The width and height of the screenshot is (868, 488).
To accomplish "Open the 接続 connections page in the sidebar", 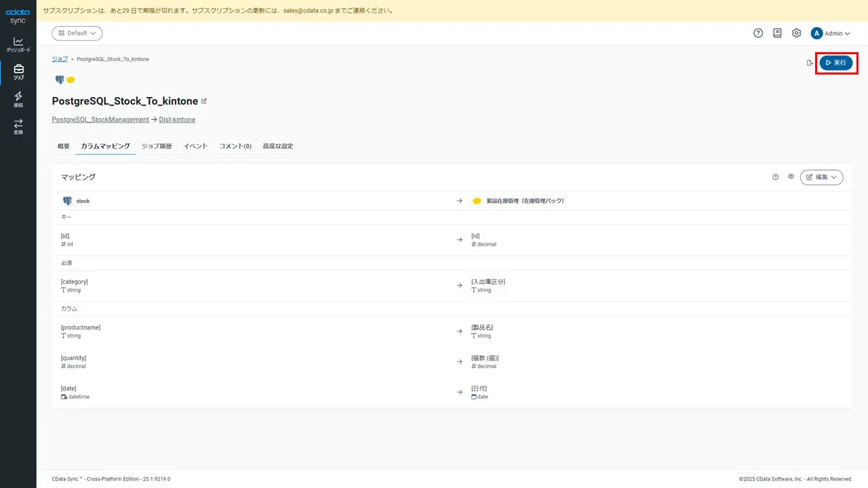I will [x=18, y=100].
